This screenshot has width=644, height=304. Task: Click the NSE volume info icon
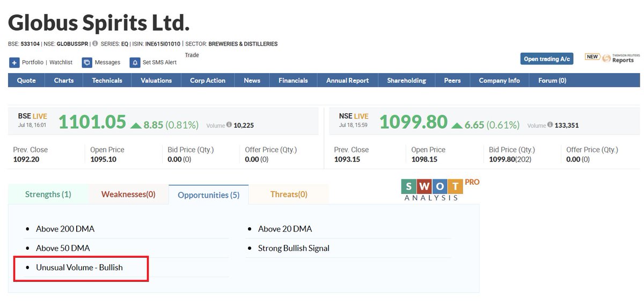click(550, 125)
